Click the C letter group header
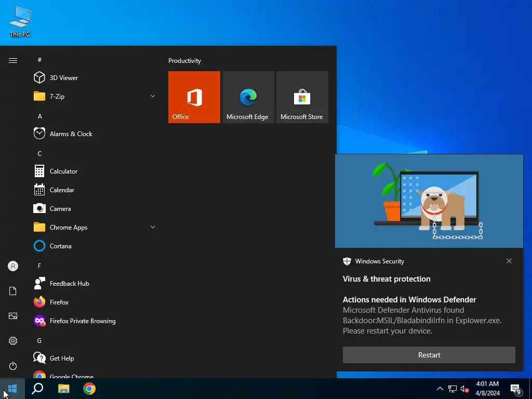 tap(39, 153)
